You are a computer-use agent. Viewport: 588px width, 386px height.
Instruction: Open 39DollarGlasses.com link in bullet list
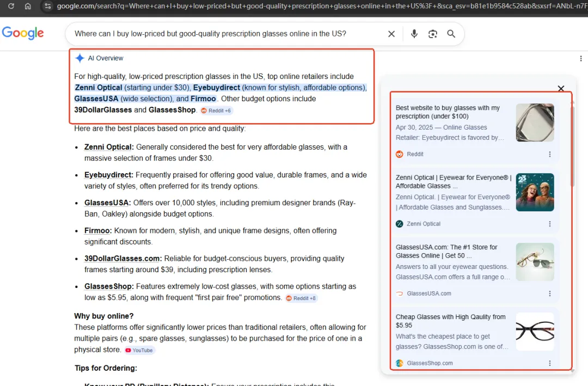pos(123,259)
